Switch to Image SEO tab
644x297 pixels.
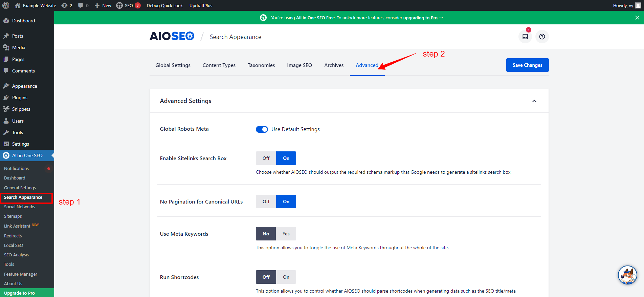pos(299,65)
